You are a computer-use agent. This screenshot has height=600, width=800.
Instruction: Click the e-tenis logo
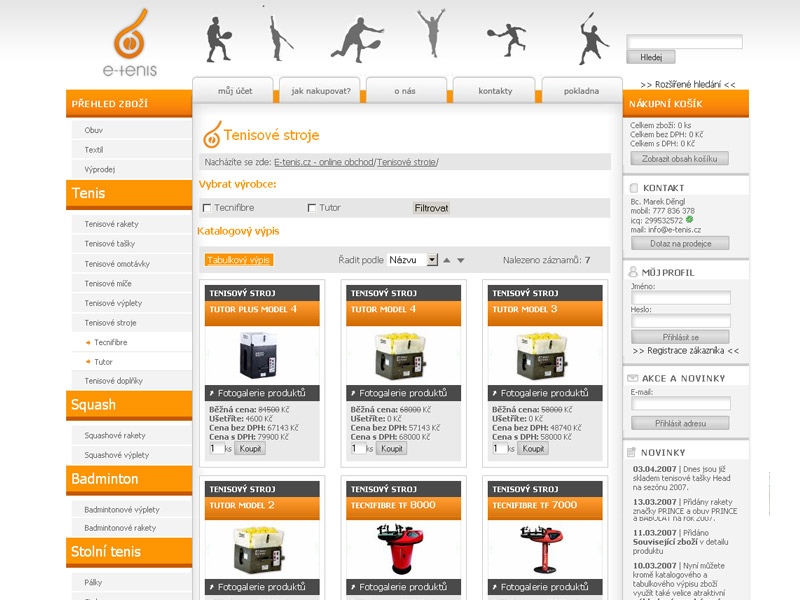click(129, 44)
